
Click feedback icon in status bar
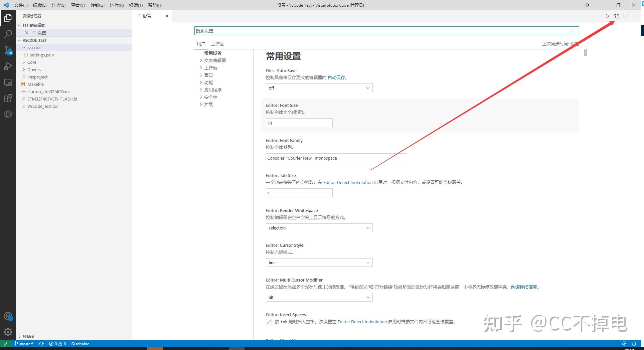(x=624, y=344)
